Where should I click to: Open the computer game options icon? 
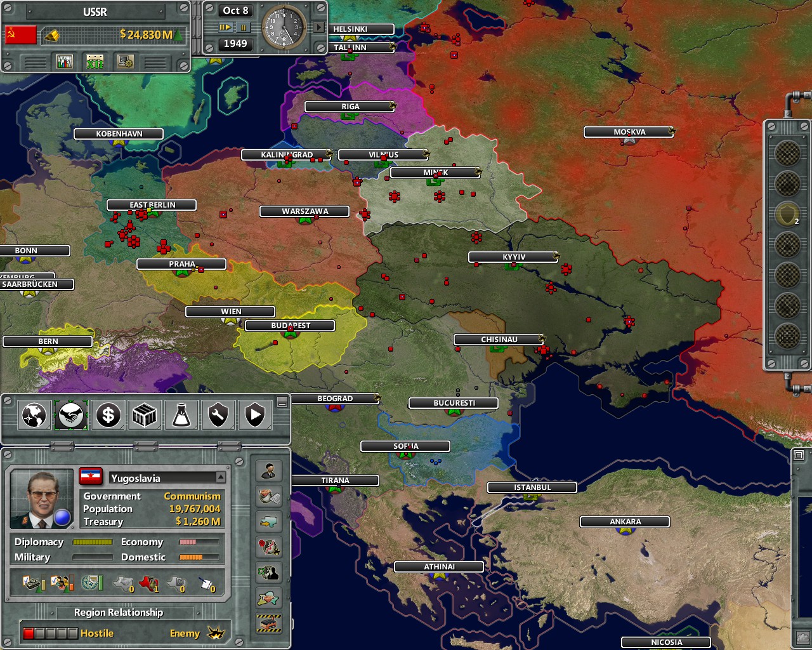point(126,62)
